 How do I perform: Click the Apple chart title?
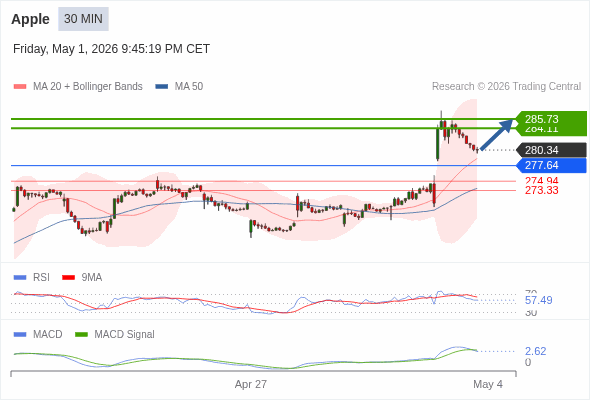(30, 19)
